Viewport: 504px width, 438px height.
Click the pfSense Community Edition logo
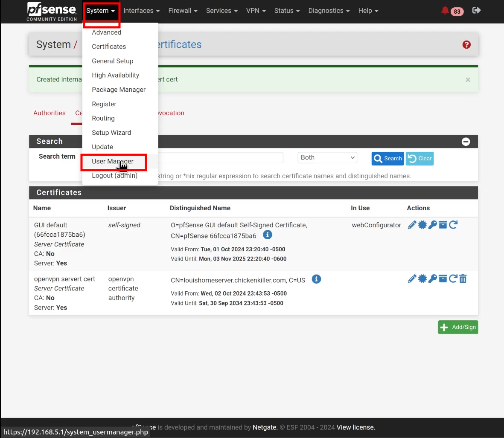pos(52,12)
